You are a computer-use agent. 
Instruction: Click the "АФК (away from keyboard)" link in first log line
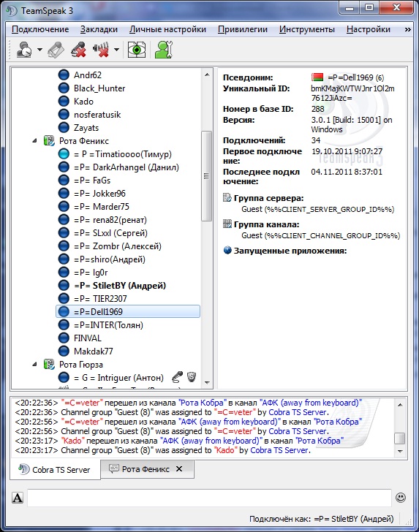coord(311,403)
